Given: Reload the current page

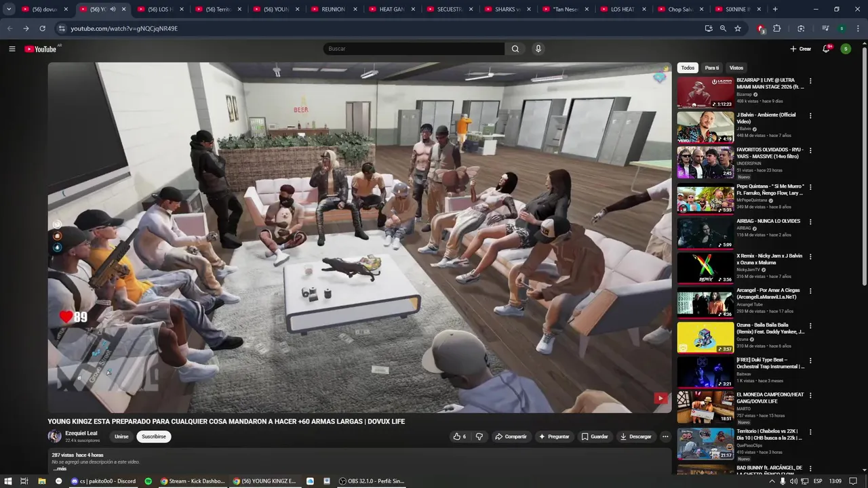Looking at the screenshot, I should pyautogui.click(x=42, y=28).
